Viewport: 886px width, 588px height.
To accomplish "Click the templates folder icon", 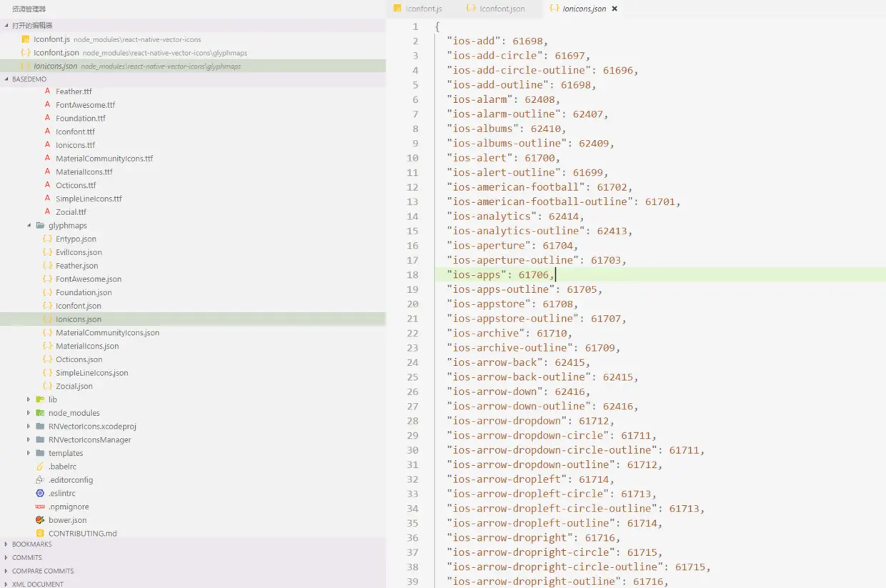I will click(x=40, y=453).
